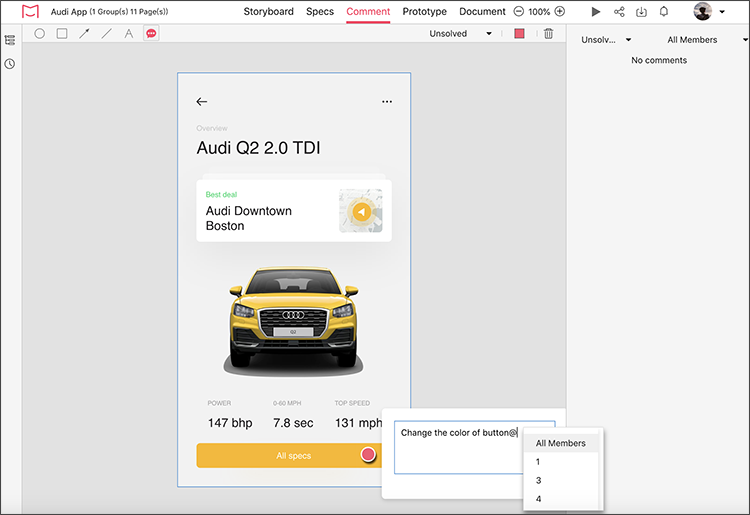The height and width of the screenshot is (515, 750).
Task: Click the back arrow in mockup
Action: tap(202, 101)
